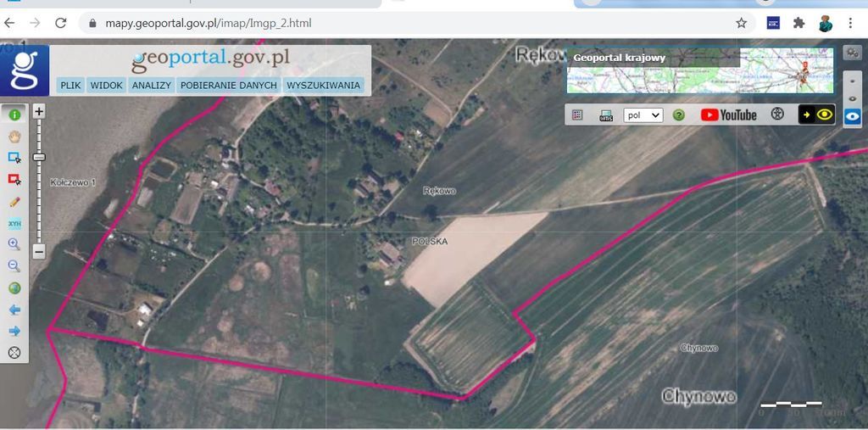Select the hand pan tool
The image size is (868, 430).
[14, 136]
